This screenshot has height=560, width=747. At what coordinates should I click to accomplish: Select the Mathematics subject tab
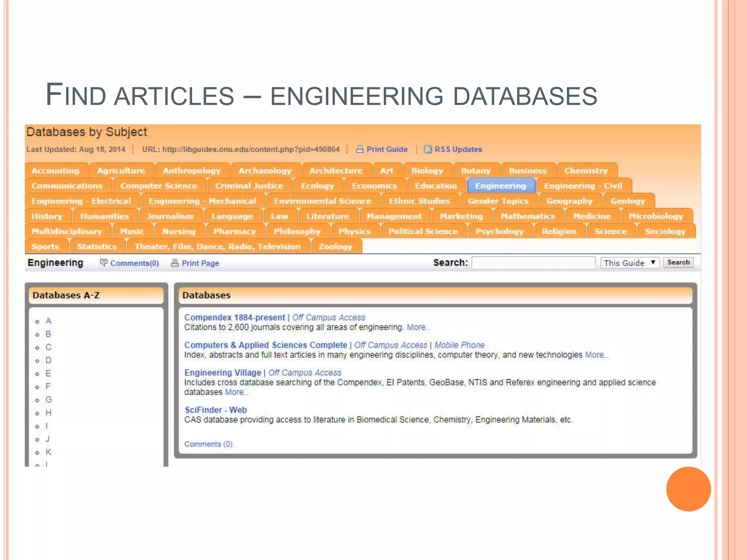[527, 217]
